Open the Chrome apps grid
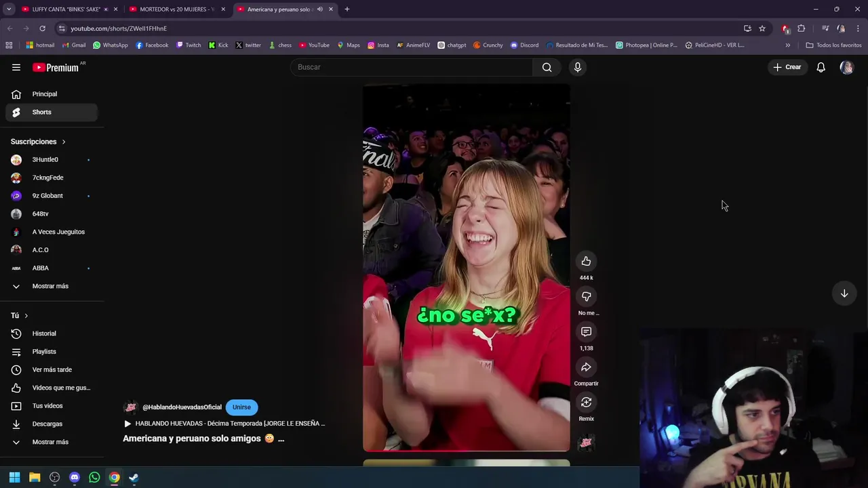The image size is (868, 488). click(9, 45)
